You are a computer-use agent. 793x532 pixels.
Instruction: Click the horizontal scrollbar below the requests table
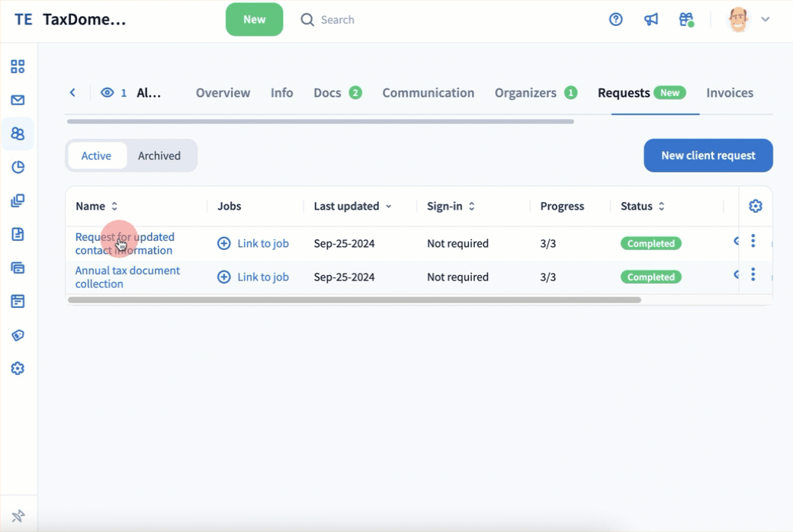pyautogui.click(x=355, y=300)
